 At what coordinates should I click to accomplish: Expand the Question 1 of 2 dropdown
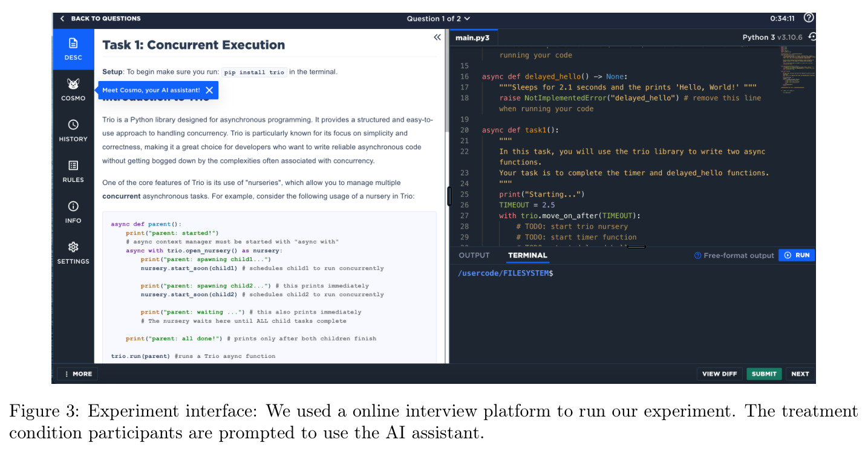[x=438, y=19]
